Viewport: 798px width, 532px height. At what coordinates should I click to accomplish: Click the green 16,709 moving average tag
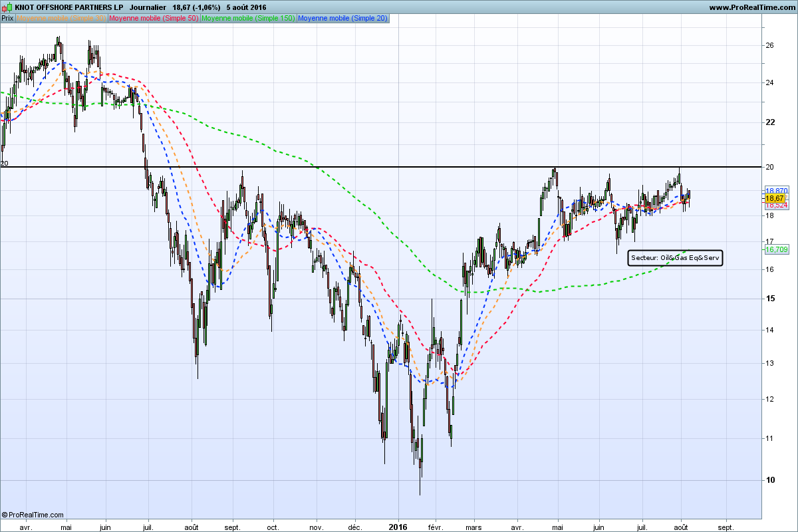click(x=776, y=249)
